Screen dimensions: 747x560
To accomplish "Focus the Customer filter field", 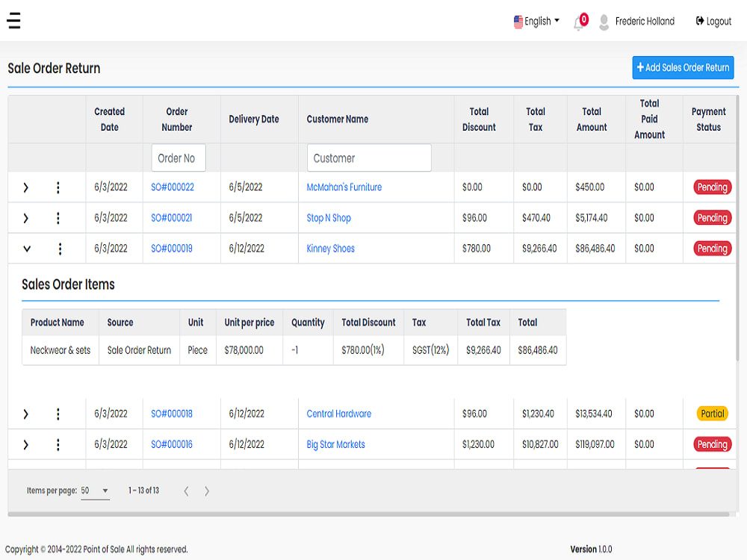I will click(369, 158).
